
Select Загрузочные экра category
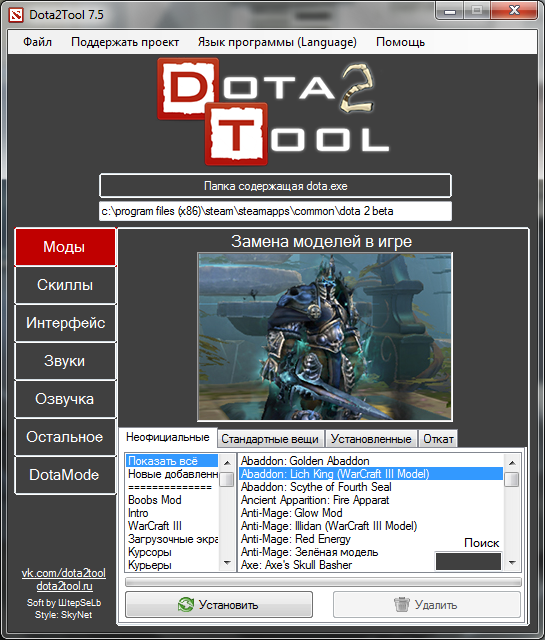172,539
